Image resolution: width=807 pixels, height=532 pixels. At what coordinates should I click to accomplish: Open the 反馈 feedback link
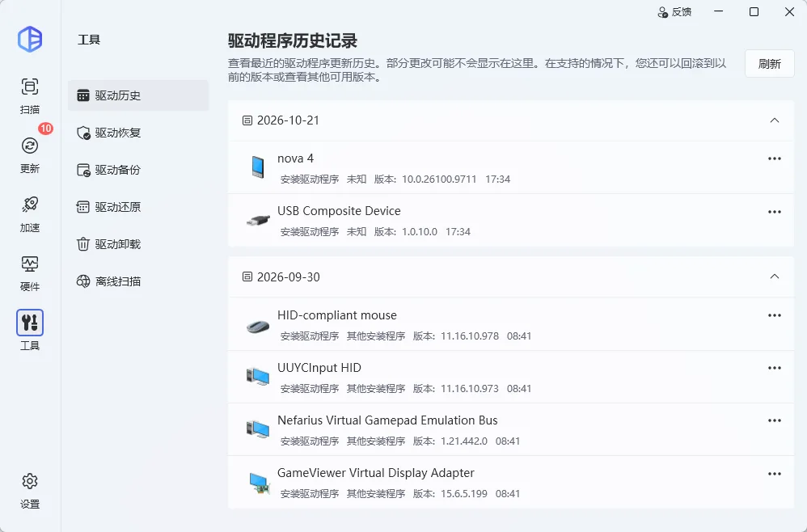[674, 12]
